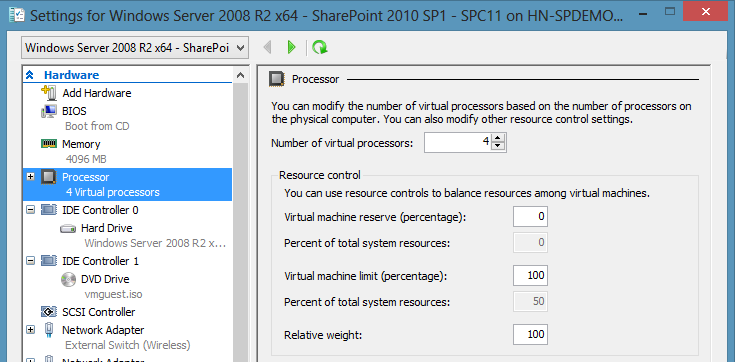735x362 pixels.
Task: Select the DVD Drive tree item
Action: (105, 279)
